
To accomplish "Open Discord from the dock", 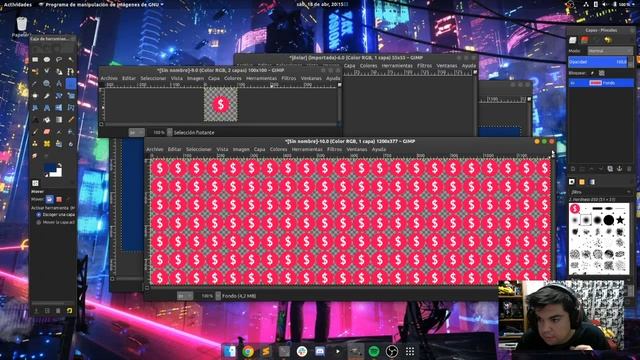I will click(320, 351).
